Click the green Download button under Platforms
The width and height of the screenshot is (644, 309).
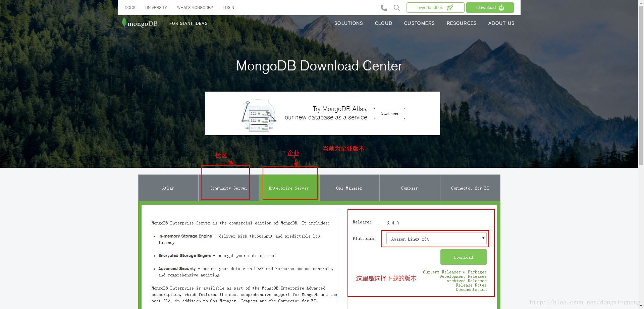(463, 257)
